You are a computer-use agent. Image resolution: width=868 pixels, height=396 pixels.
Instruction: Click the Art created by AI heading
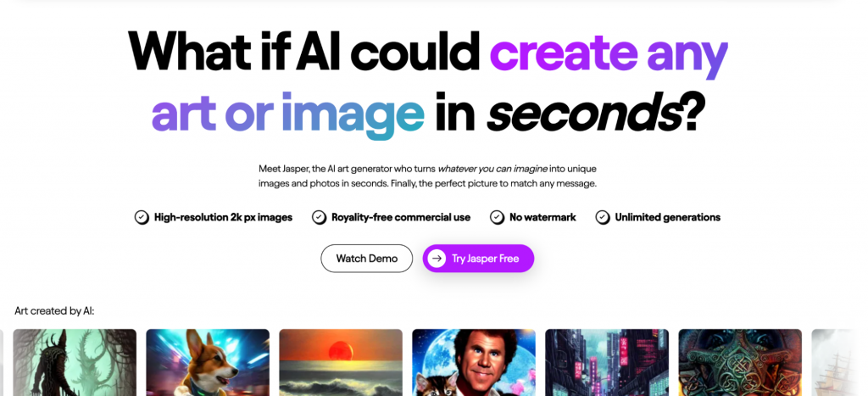click(55, 311)
